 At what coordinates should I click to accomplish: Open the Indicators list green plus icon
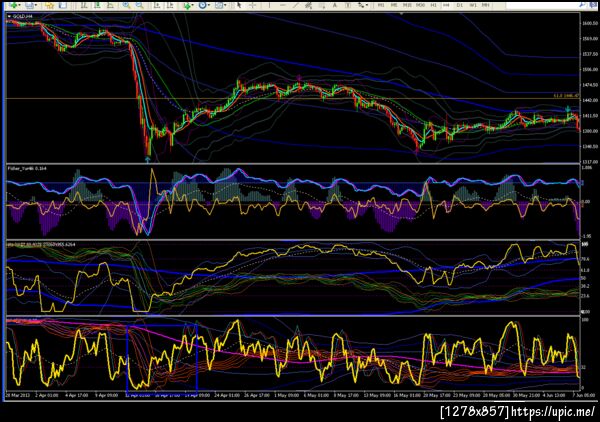tap(187, 5)
